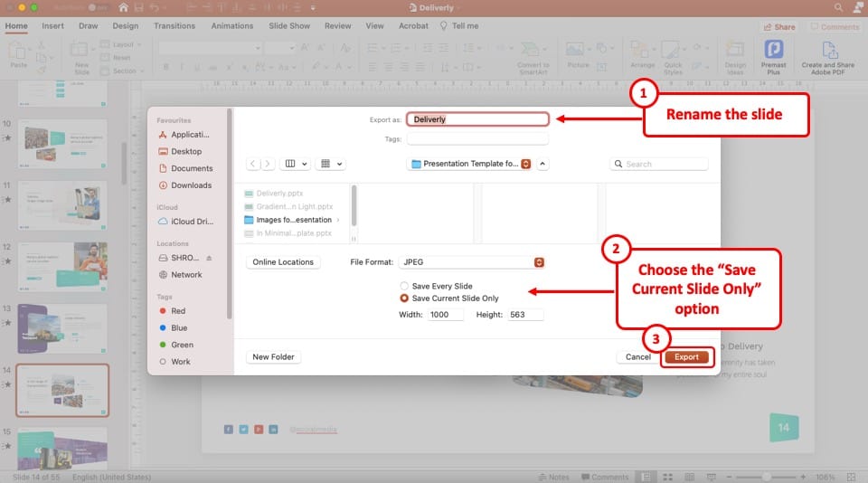The image size is (868, 483).
Task: Open iCloud Drive in sidebar
Action: point(186,221)
